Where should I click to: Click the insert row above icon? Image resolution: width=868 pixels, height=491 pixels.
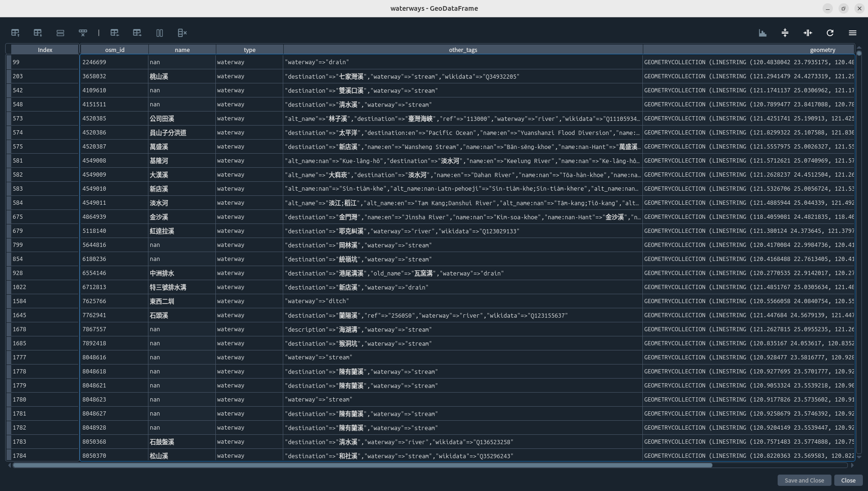pos(15,33)
